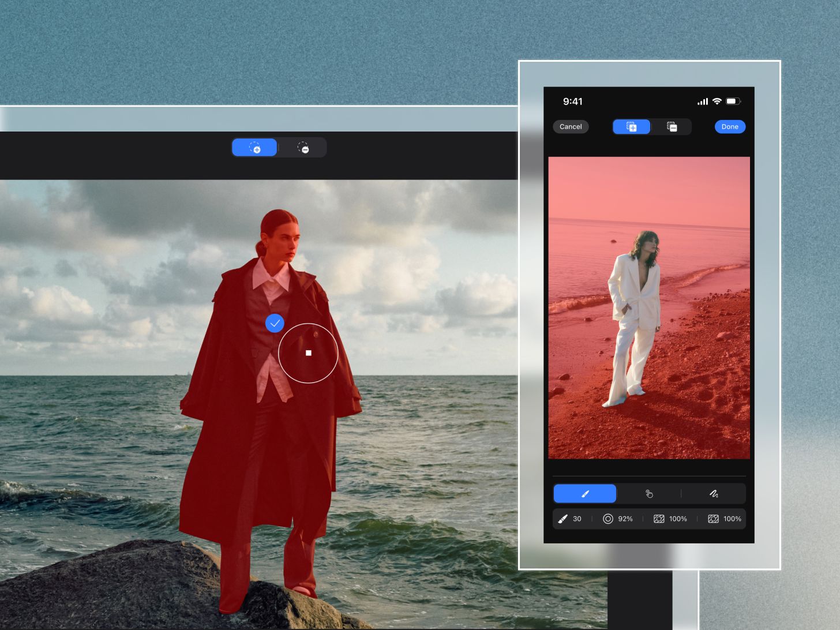The height and width of the screenshot is (630, 840).
Task: Select add-to-mask mode on phone
Action: pyautogui.click(x=631, y=127)
